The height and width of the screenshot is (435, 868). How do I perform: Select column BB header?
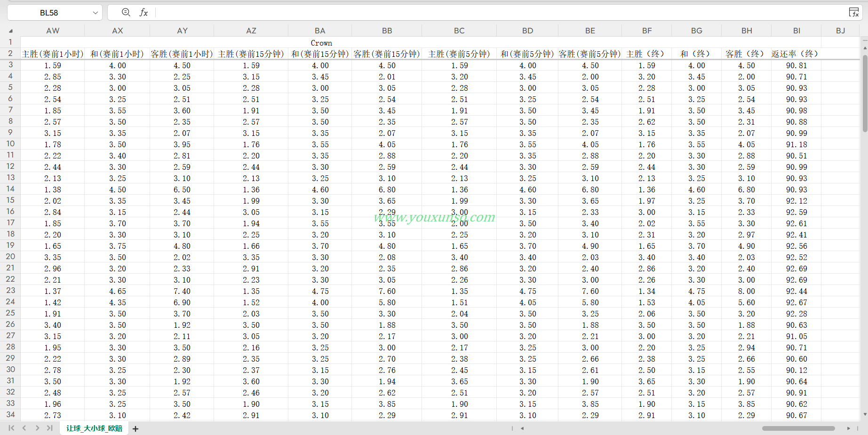(x=387, y=31)
